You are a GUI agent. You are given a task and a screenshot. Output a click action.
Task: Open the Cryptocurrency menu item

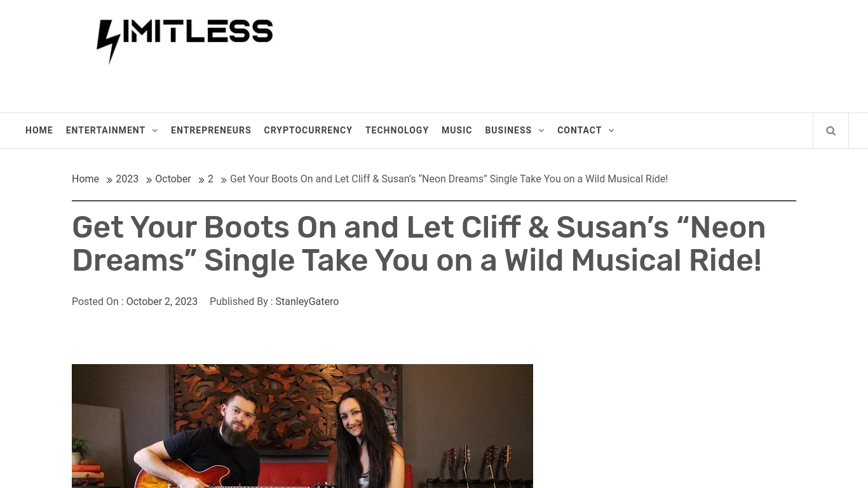point(308,130)
